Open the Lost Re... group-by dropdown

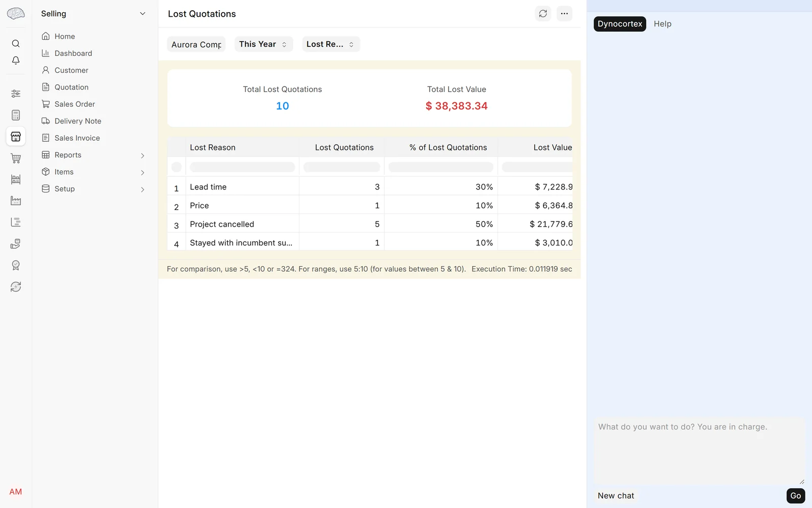point(331,44)
